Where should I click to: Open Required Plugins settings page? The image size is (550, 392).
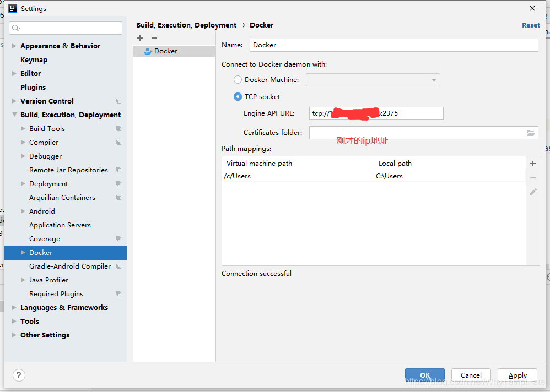[56, 294]
